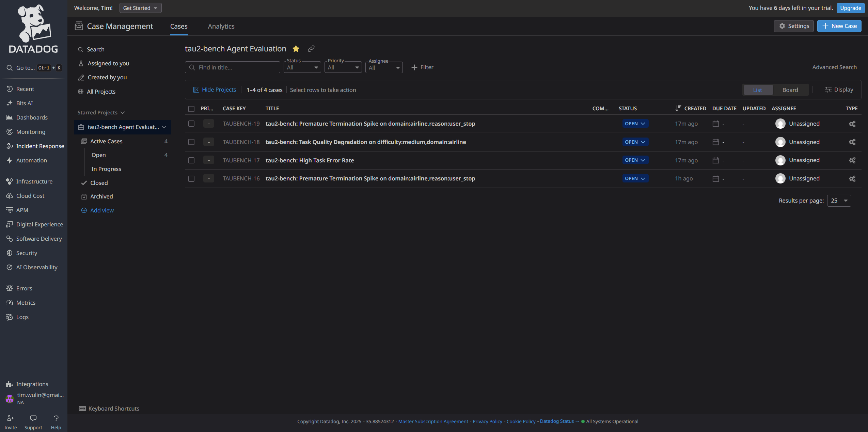Expand the OPEN status dropdown for TAUBENCH-19

[x=635, y=124]
